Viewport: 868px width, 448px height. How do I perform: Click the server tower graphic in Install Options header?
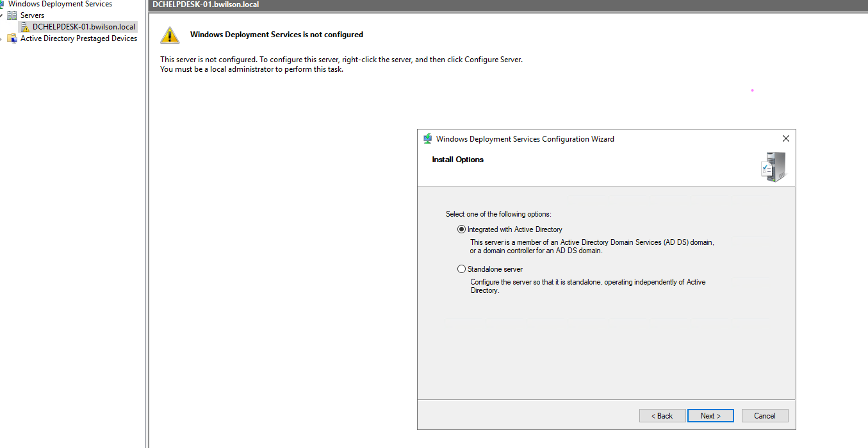(774, 166)
